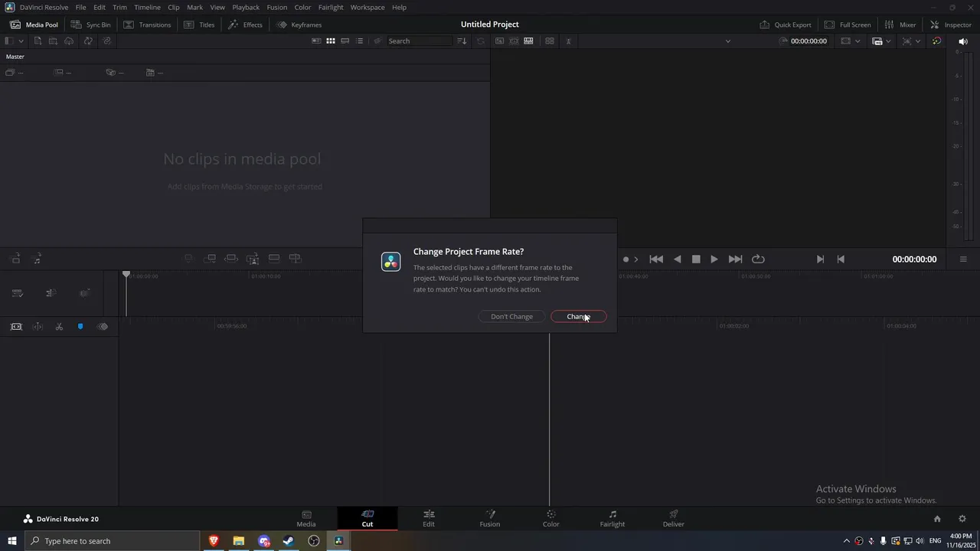Viewport: 980px width, 551px height.
Task: Toggle the Mixer panel
Action: 900,24
